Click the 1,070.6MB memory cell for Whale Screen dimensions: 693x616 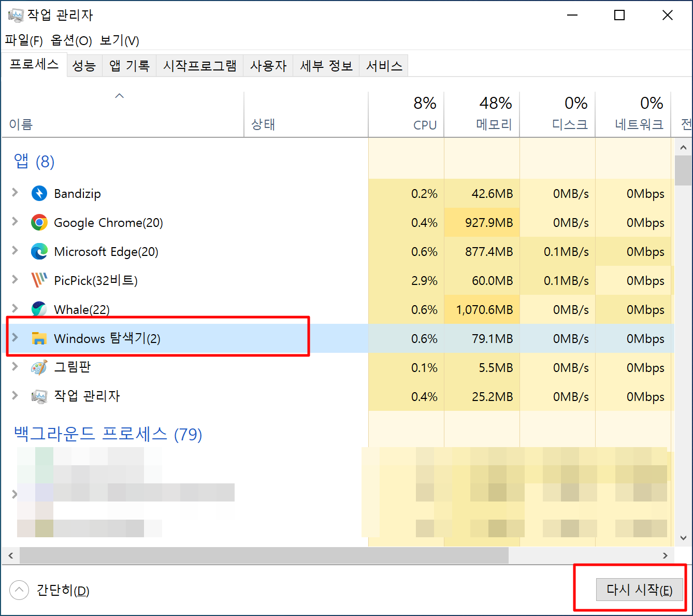coord(482,310)
